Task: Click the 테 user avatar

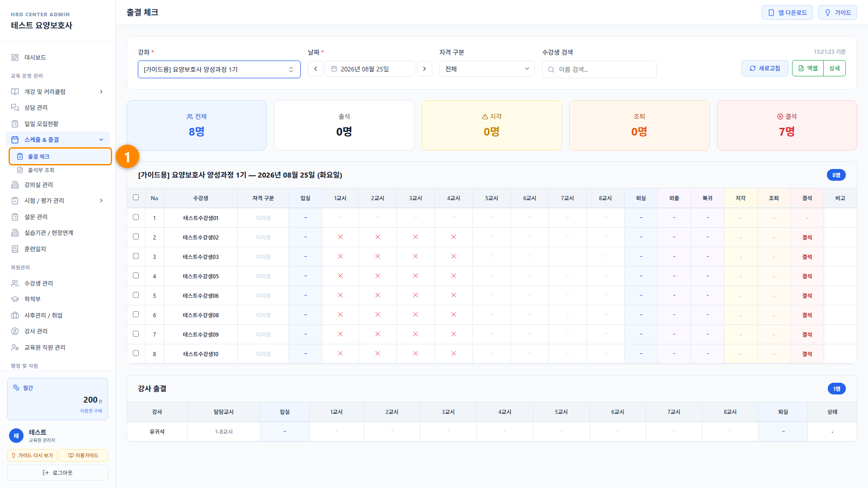Action: 16,436
